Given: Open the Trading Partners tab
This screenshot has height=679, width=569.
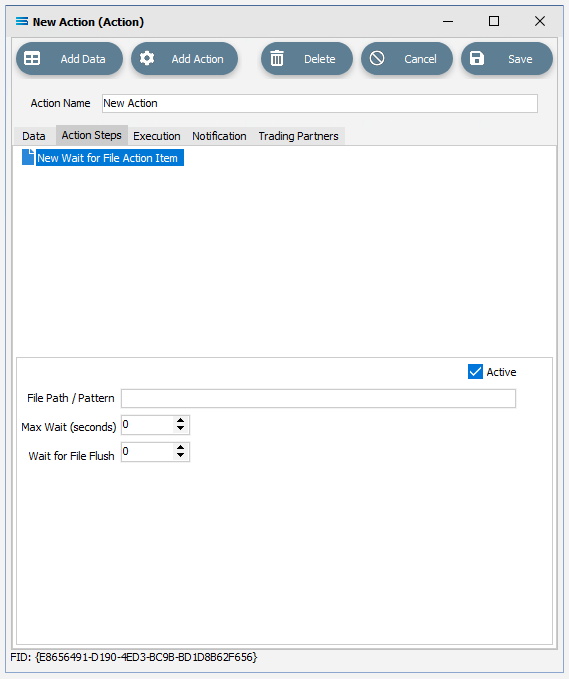Looking at the screenshot, I should click(298, 136).
